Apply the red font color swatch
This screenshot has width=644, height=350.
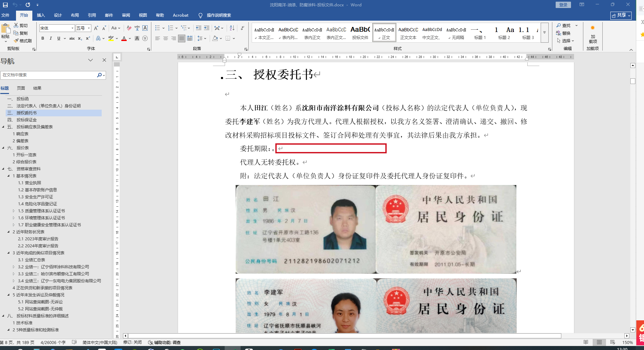(124, 38)
